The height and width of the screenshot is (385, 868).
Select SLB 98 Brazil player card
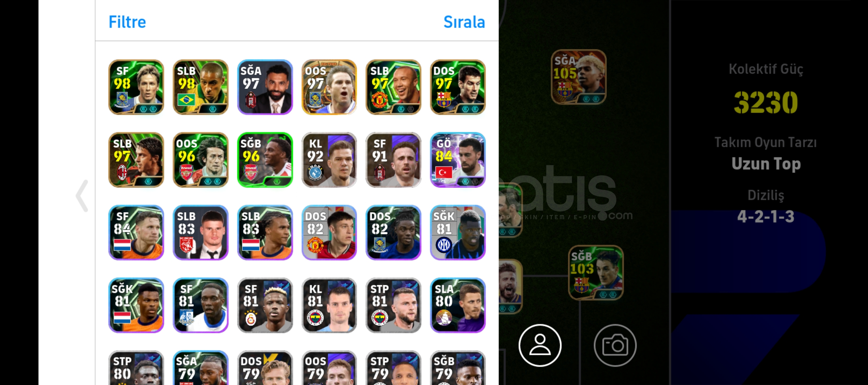tap(201, 87)
